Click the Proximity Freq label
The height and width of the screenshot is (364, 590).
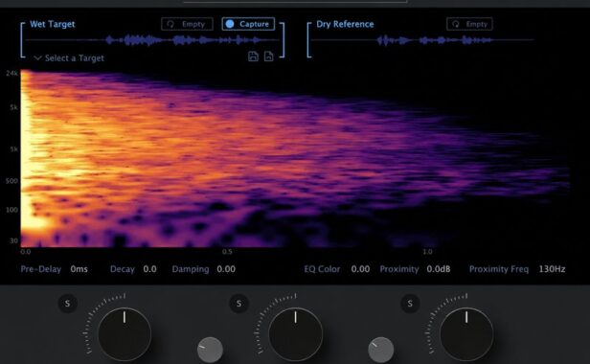499,269
